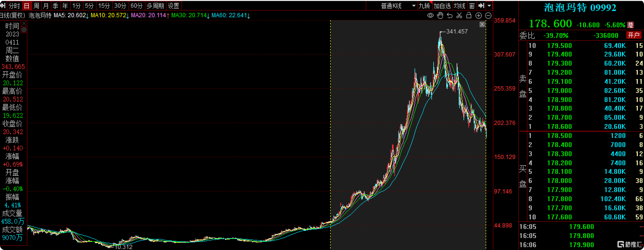Select the scissors cut tool
The width and height of the screenshot is (644, 250).
point(459,16)
